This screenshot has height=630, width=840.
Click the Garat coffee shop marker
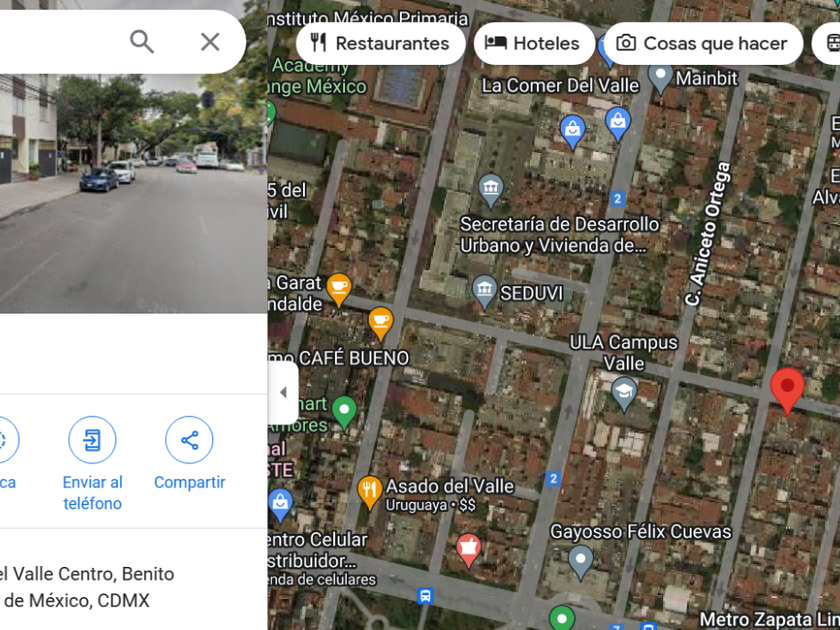(x=339, y=290)
